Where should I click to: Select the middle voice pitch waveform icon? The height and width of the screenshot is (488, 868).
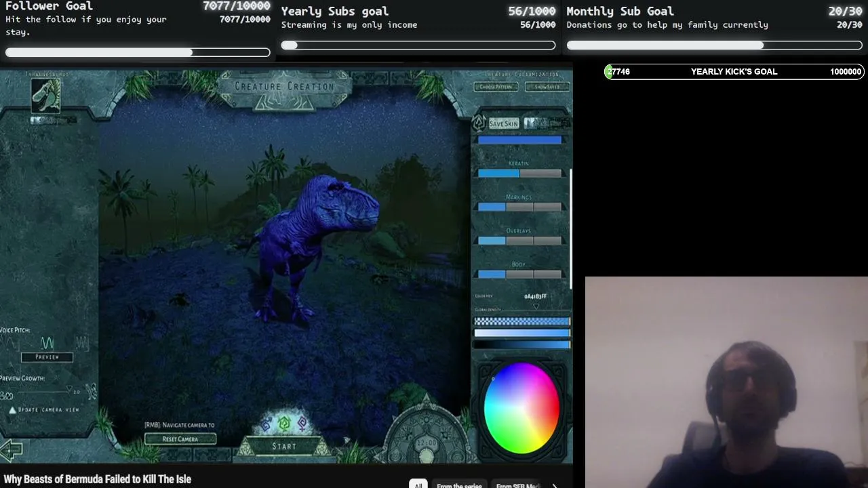[47, 342]
